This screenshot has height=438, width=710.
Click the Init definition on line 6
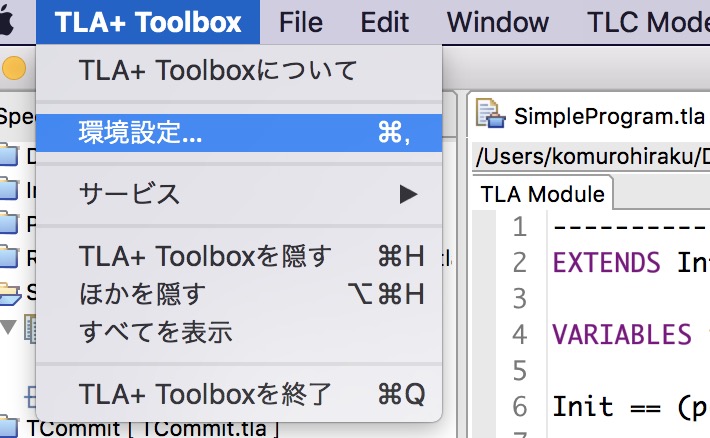583,406
